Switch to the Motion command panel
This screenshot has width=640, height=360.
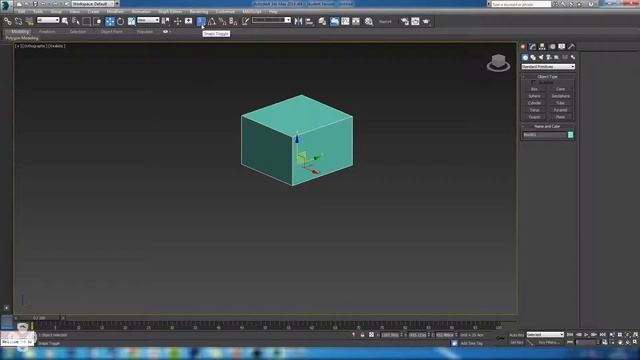[552, 47]
